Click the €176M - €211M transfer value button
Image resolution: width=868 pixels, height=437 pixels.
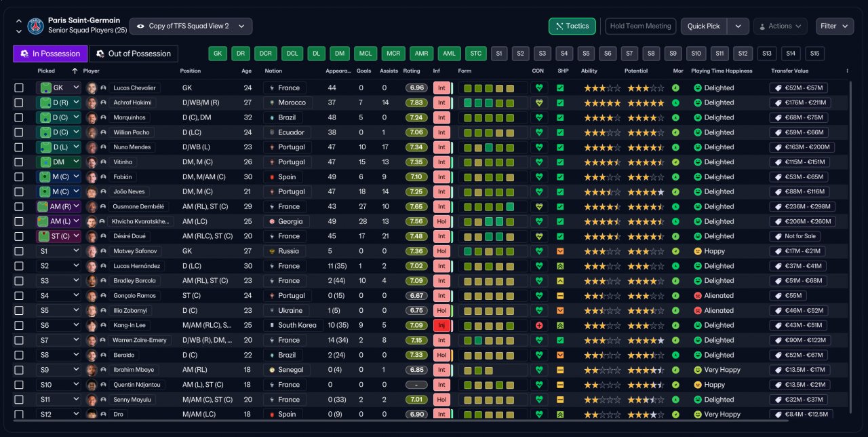coord(801,103)
